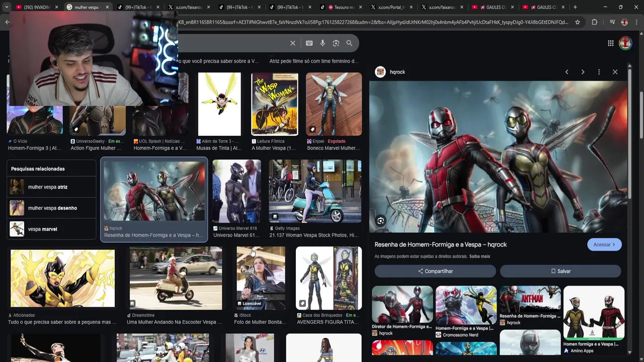Open related image Diretor de Homem-Formiga by hqrock

pyautogui.click(x=402, y=304)
